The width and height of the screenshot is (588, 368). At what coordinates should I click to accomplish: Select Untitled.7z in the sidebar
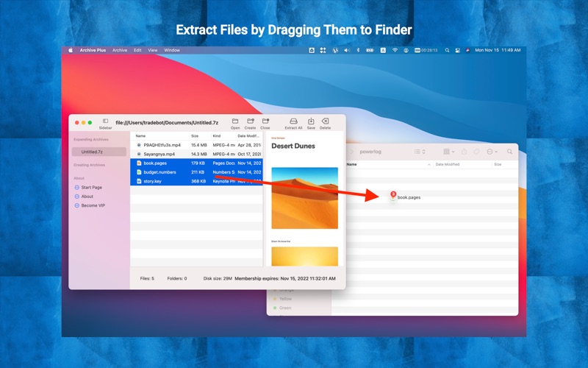click(99, 152)
